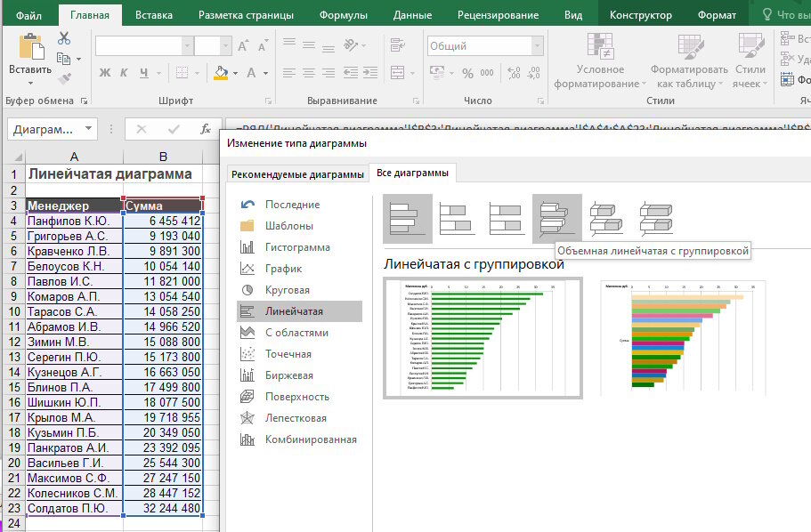
Task: Click the Сумма header cell
Action: [x=164, y=206]
